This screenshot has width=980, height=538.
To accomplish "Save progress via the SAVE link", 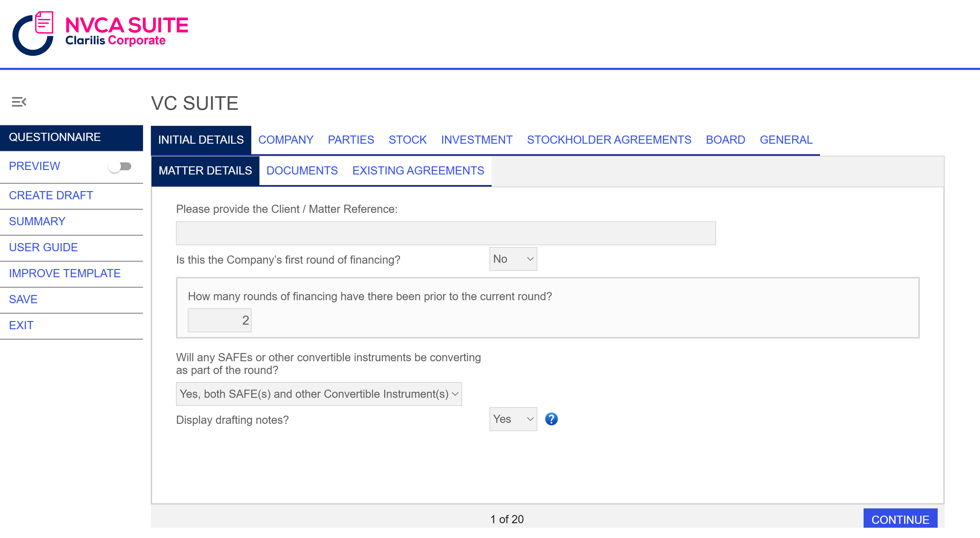I will 23,299.
